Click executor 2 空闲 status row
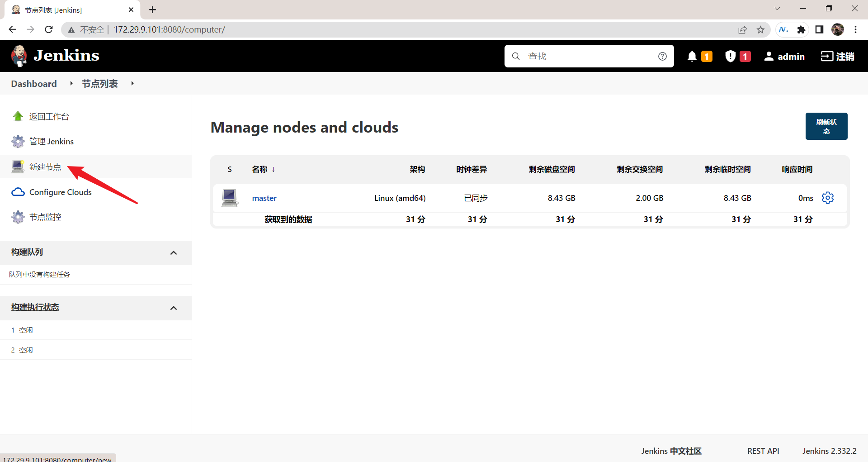Screen dimensions: 868x462 point(96,350)
